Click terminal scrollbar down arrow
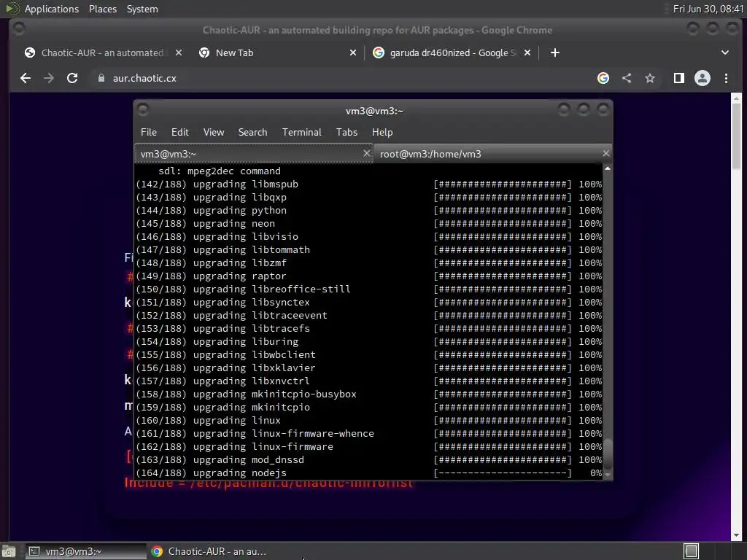 [x=608, y=474]
